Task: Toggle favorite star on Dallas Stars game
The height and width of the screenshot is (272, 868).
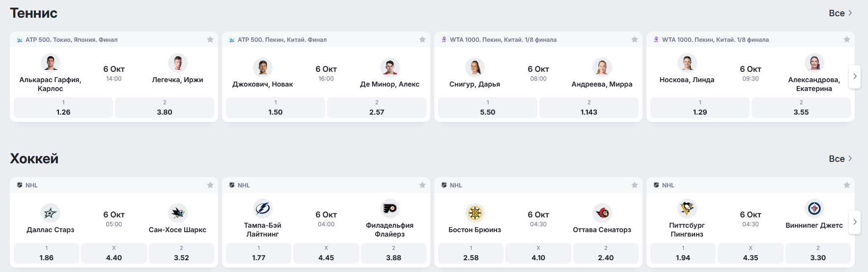Action: coord(210,185)
